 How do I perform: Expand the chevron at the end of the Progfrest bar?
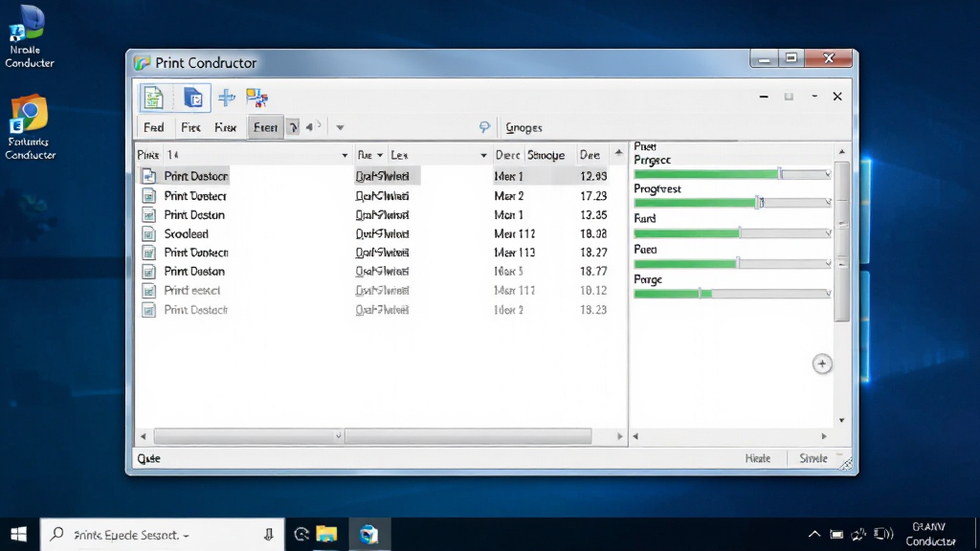point(828,203)
